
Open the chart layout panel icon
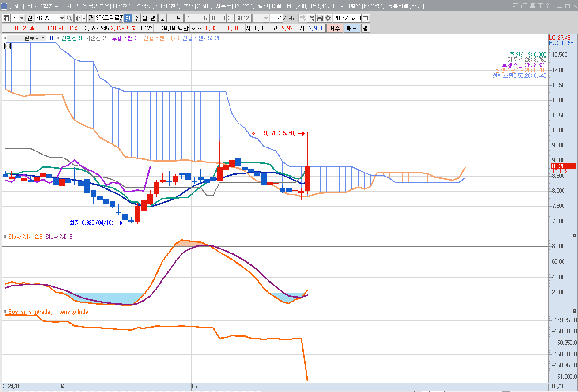6,18
